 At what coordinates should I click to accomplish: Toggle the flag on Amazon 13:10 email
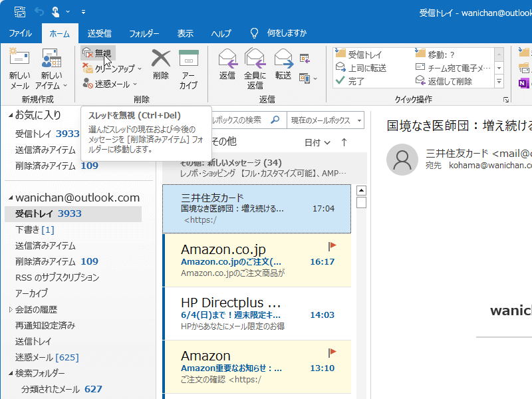pos(332,352)
